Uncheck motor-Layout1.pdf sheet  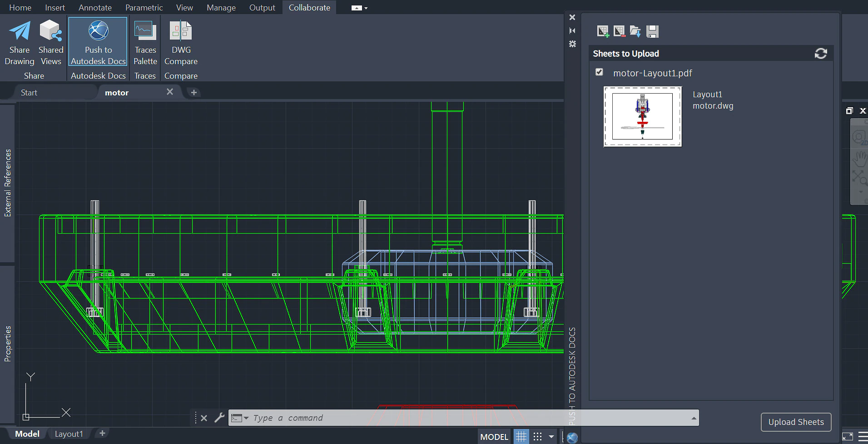click(x=599, y=72)
